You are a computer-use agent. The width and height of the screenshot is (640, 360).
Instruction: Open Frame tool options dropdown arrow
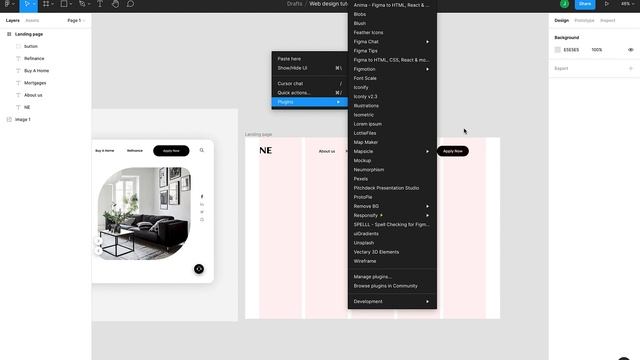(x=53, y=4)
